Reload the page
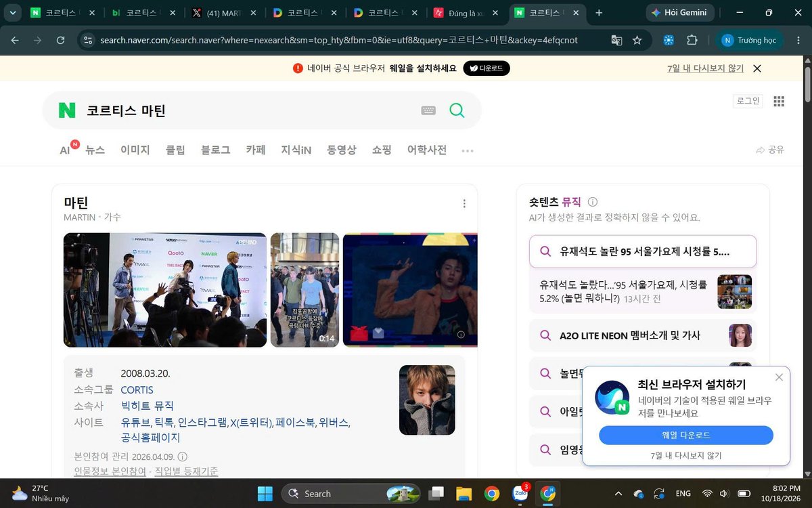 tap(60, 40)
